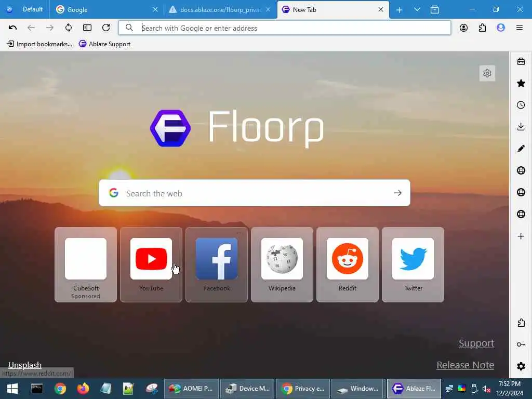
Task: Switch to Privacy e... taskbar window
Action: (x=303, y=389)
